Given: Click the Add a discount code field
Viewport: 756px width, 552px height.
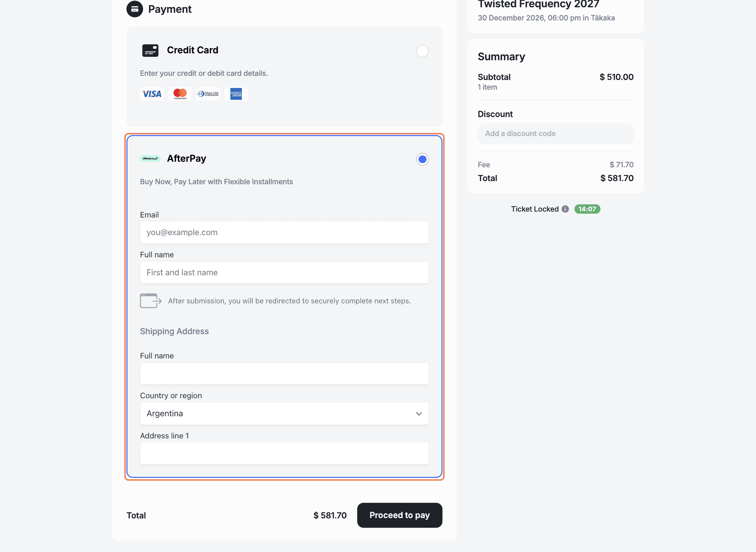Looking at the screenshot, I should point(555,134).
